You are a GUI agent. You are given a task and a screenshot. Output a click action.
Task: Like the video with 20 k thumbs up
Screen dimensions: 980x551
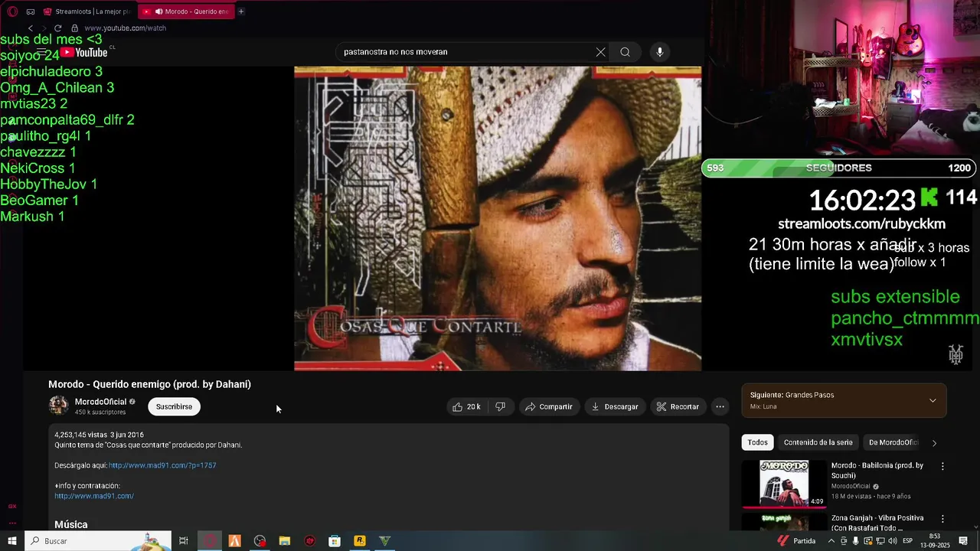[x=466, y=406]
